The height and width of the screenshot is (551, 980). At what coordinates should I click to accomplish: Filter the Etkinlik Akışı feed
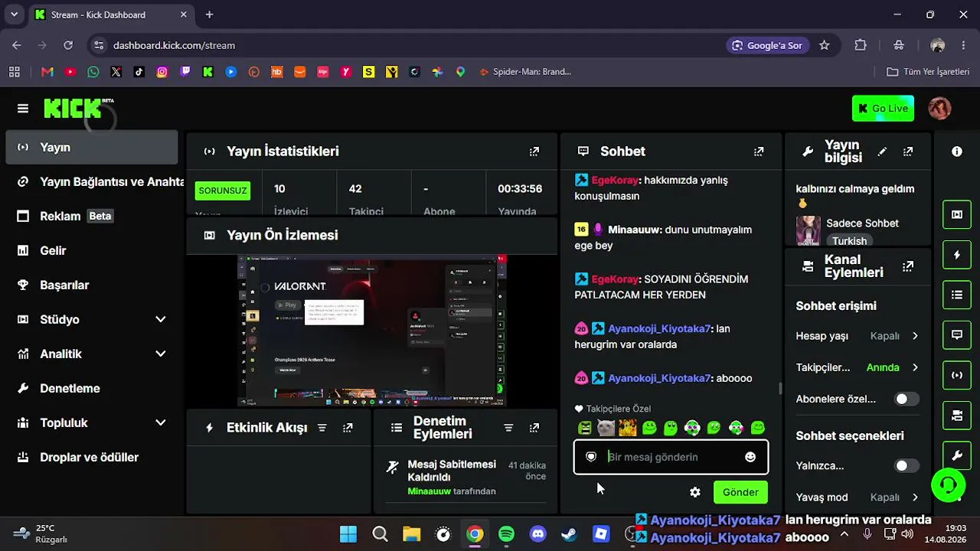tap(322, 428)
